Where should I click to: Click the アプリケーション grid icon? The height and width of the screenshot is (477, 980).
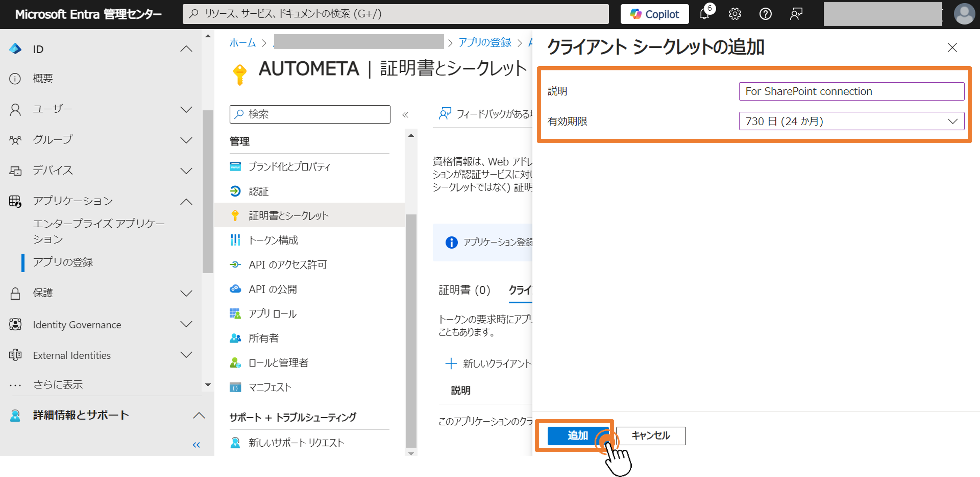[x=15, y=201]
